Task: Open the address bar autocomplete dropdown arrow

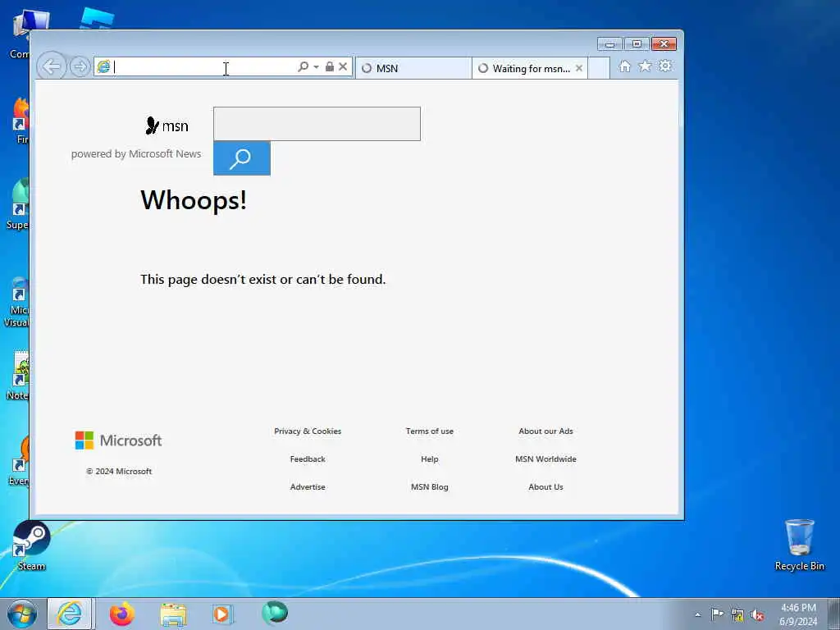Action: [316, 66]
